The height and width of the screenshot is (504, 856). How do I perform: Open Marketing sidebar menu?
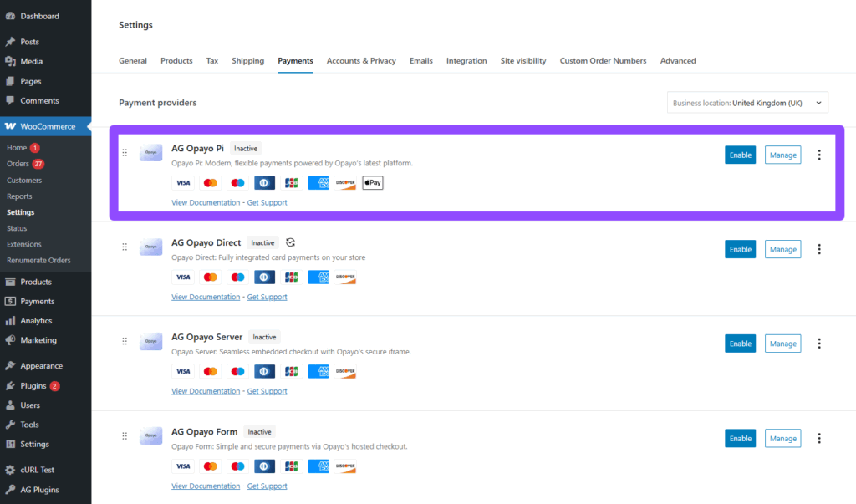coord(38,339)
